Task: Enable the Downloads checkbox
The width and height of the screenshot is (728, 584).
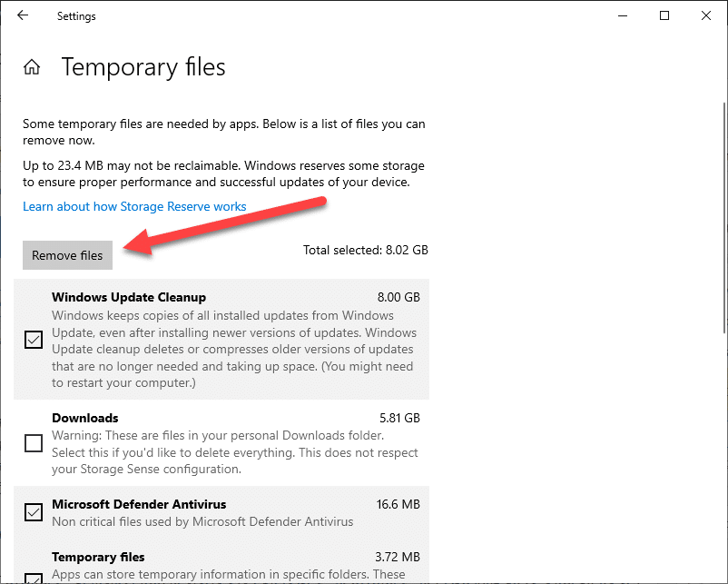Action: coord(34,443)
